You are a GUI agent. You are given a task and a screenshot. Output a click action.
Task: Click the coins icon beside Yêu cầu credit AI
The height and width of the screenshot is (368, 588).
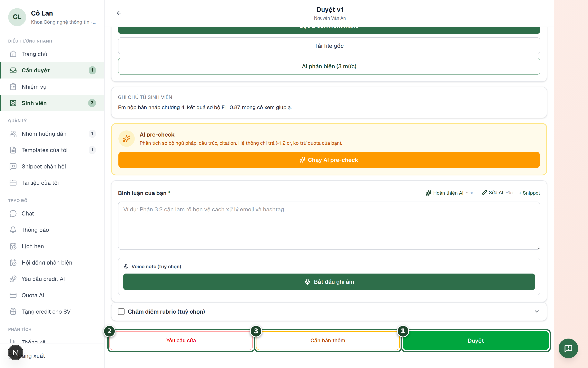click(13, 279)
